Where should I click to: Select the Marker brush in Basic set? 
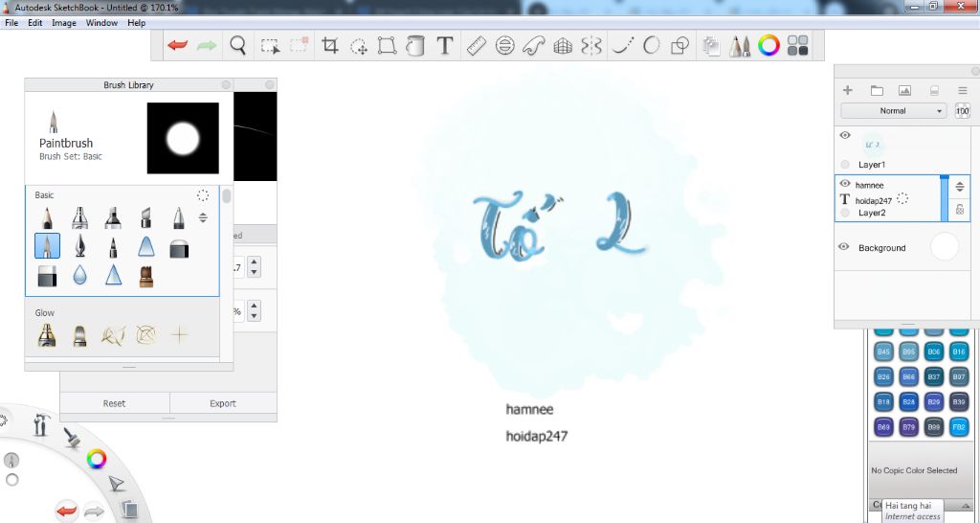(x=113, y=217)
